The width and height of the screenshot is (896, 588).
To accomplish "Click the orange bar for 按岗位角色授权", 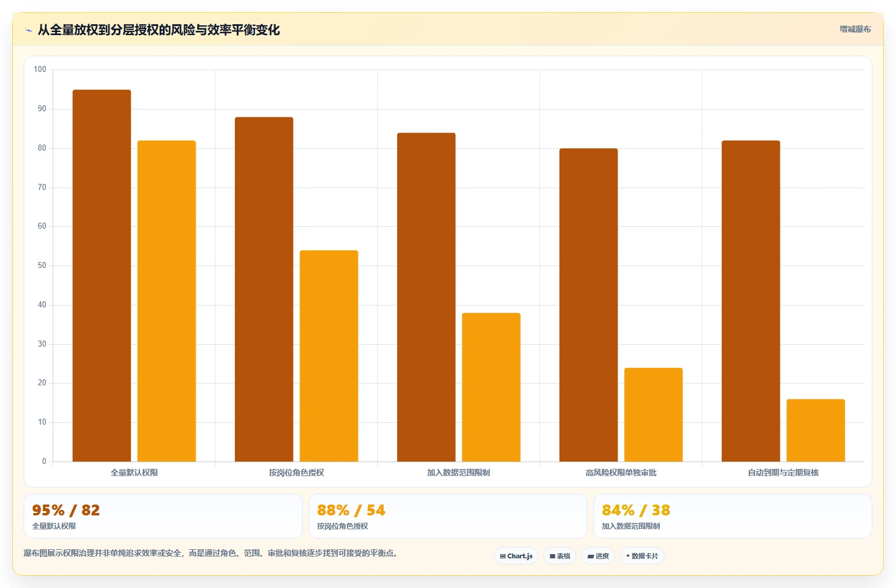I will (x=329, y=356).
